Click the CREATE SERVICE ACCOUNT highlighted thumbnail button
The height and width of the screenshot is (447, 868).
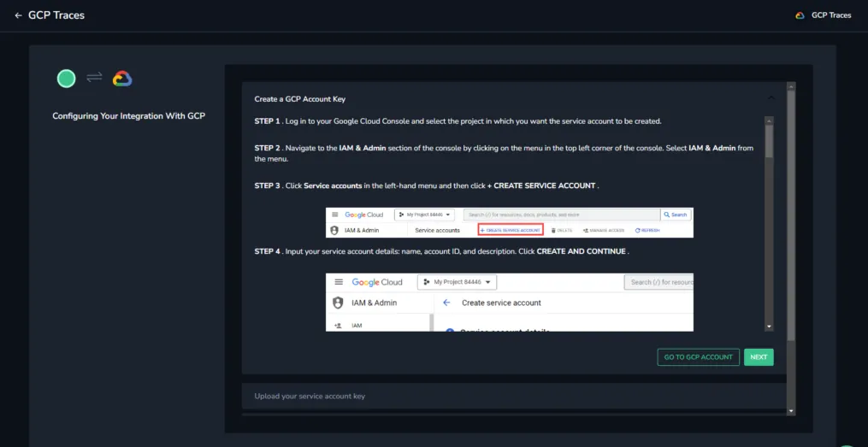[511, 230]
